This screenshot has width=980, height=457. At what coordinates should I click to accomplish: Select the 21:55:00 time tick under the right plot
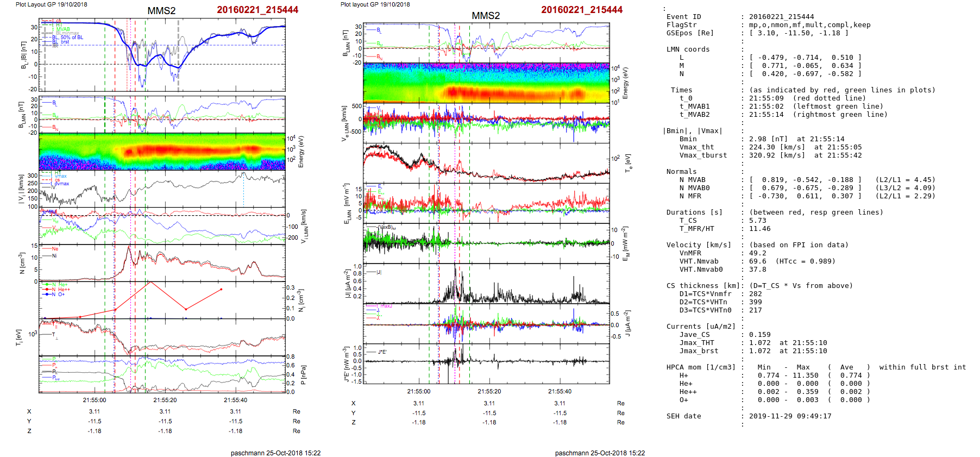coord(419,391)
